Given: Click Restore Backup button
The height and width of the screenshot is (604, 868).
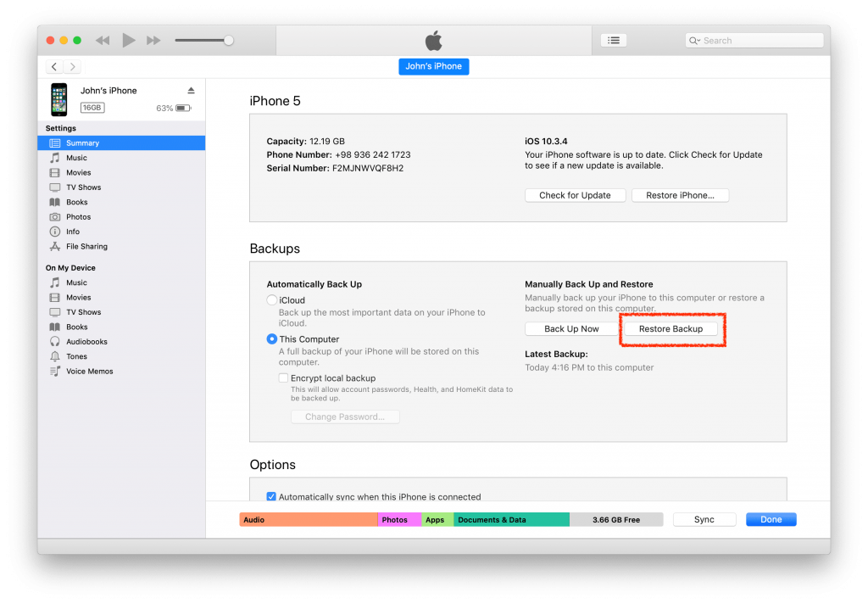Looking at the screenshot, I should tap(670, 328).
